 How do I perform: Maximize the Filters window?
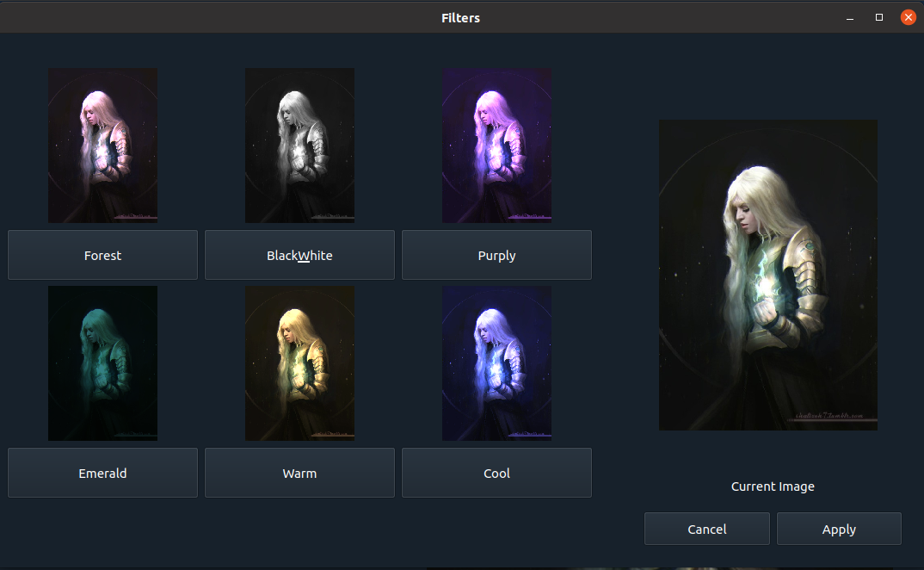[879, 17]
